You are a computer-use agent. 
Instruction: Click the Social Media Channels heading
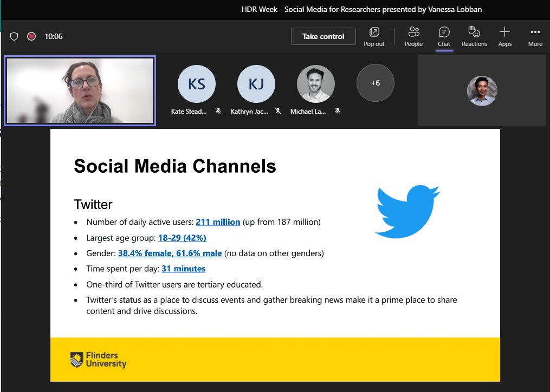click(174, 166)
